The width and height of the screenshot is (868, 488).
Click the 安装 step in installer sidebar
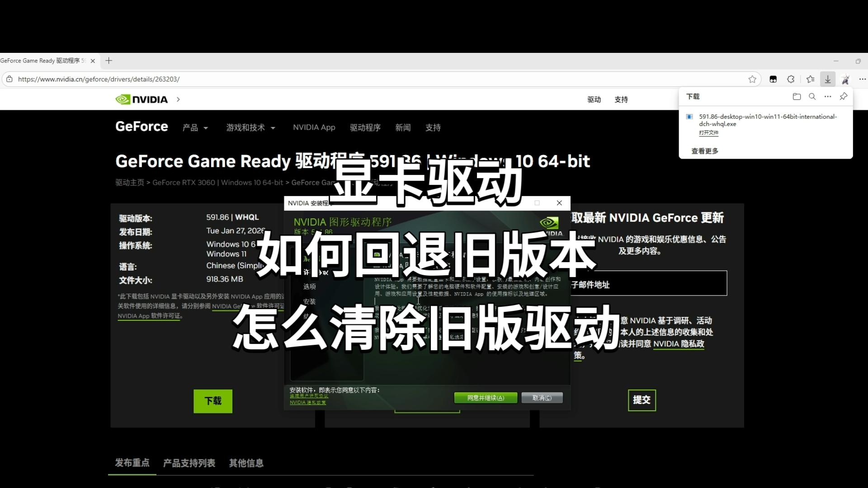pyautogui.click(x=310, y=301)
